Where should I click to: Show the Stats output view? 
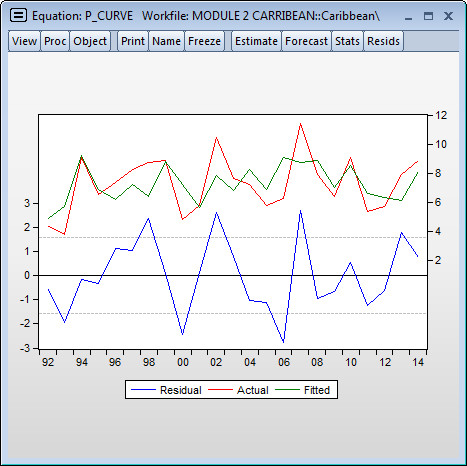347,41
